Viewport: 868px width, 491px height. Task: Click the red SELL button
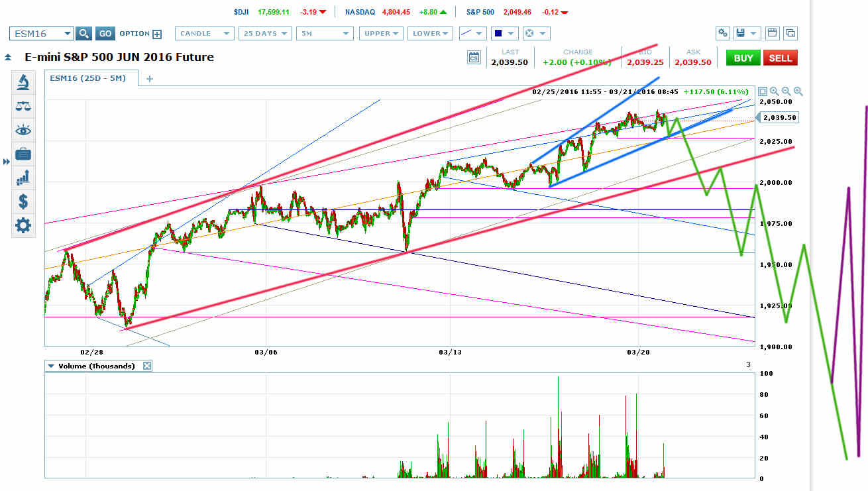click(x=781, y=58)
